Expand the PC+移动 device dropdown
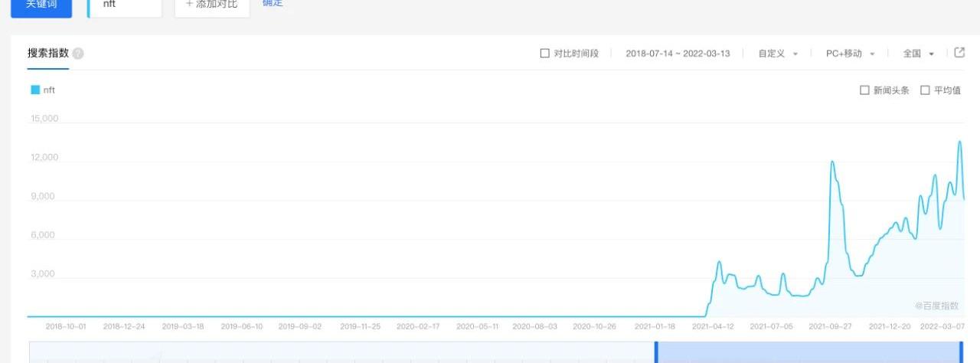 tap(850, 54)
